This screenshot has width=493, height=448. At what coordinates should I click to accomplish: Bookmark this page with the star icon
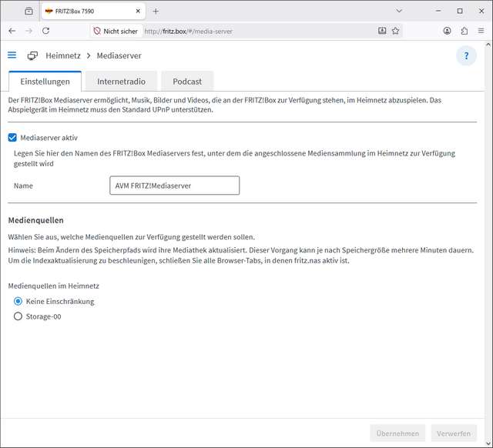click(x=395, y=31)
